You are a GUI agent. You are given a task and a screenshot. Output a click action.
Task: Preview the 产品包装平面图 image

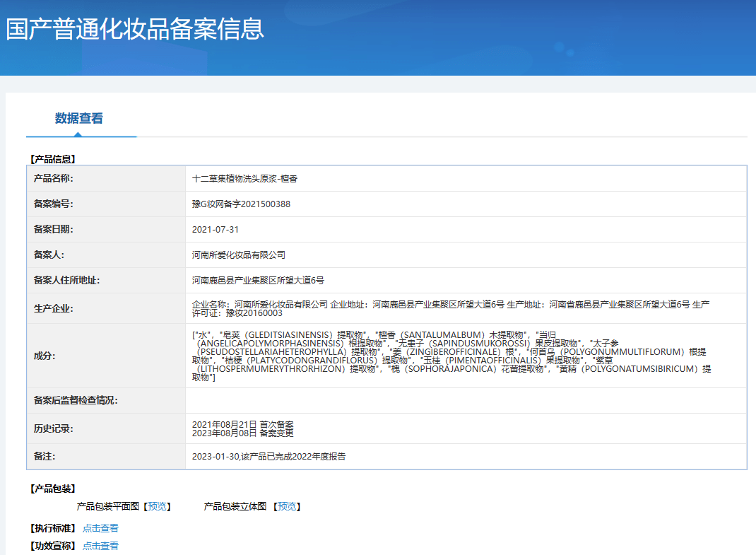click(157, 506)
